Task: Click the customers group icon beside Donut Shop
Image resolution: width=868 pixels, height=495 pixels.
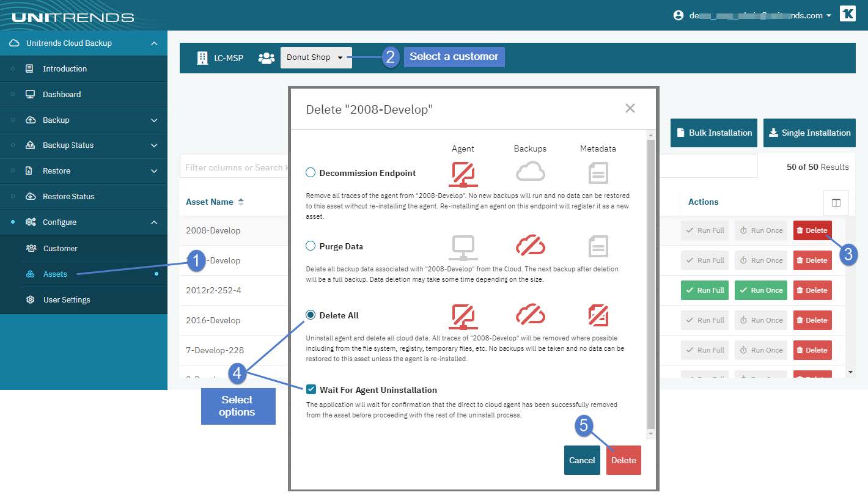Action: coord(266,58)
